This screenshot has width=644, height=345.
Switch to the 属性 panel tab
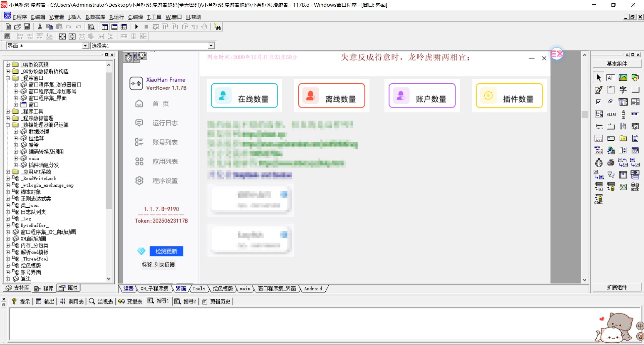[x=69, y=288]
